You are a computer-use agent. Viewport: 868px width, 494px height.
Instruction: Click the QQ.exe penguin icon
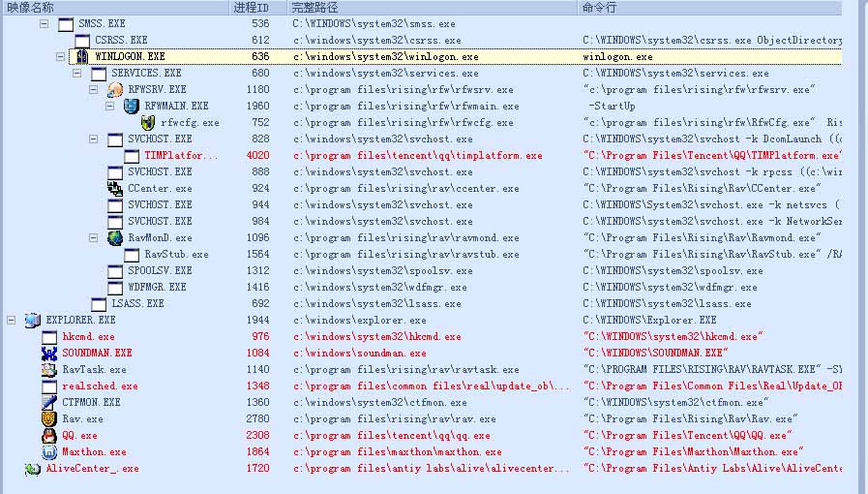coord(49,435)
